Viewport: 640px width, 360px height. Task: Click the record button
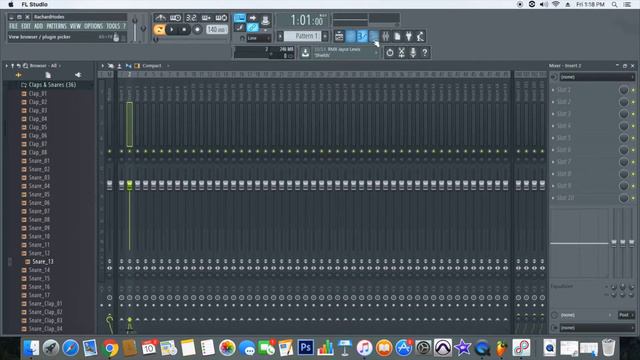coord(197,29)
